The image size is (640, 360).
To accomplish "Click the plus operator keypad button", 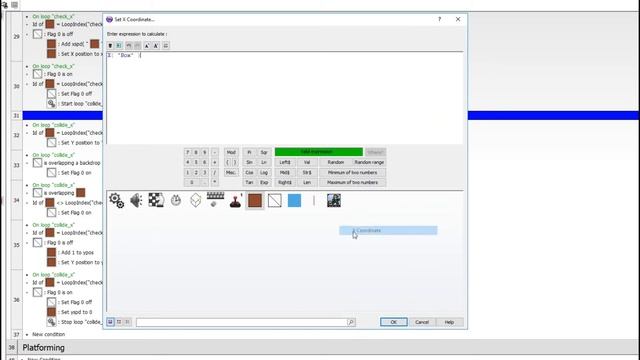I will coord(215,162).
